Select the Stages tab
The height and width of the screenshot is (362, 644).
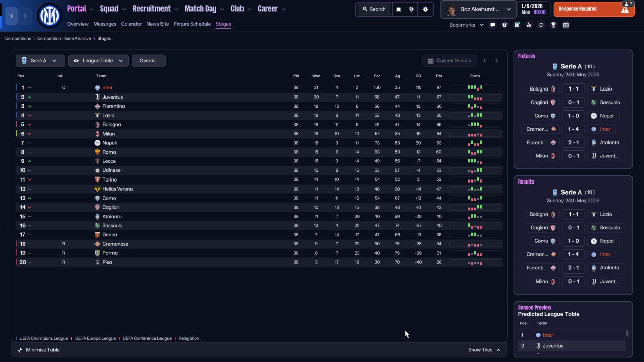click(x=223, y=24)
